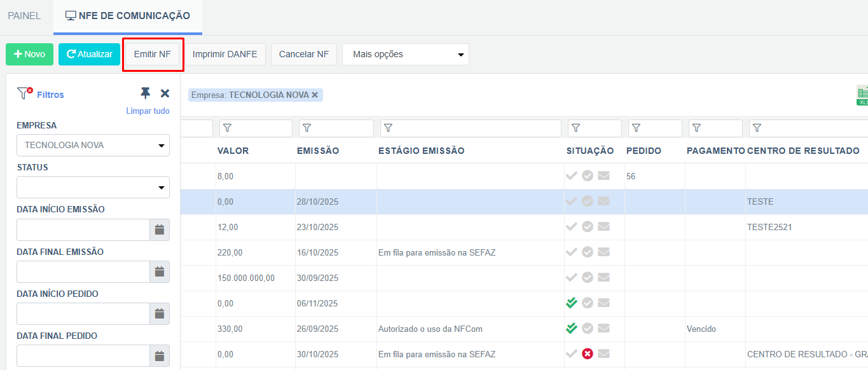The height and width of the screenshot is (370, 868).
Task: Close the Filtros panel with the X icon
Action: 164,93
